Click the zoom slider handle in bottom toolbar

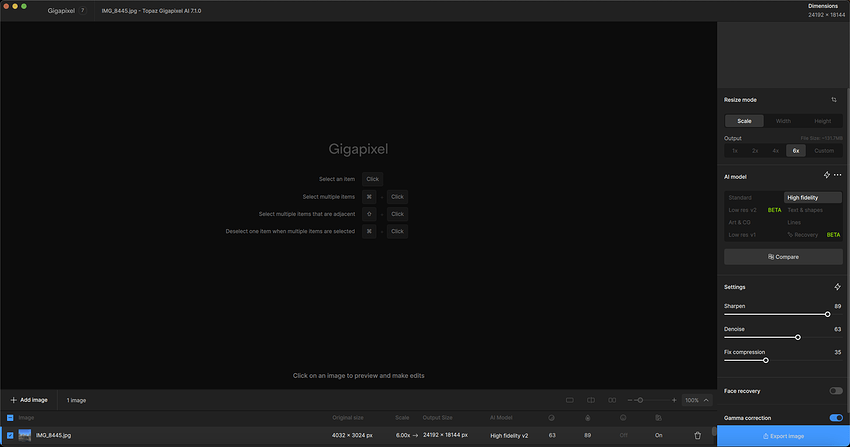click(640, 400)
